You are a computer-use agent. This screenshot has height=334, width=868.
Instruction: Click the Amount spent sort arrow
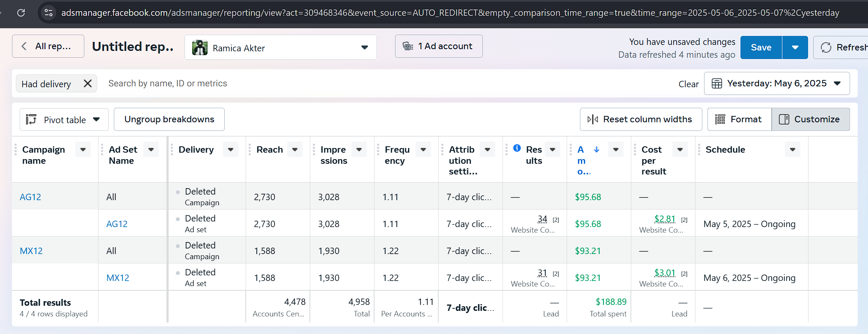(x=597, y=149)
